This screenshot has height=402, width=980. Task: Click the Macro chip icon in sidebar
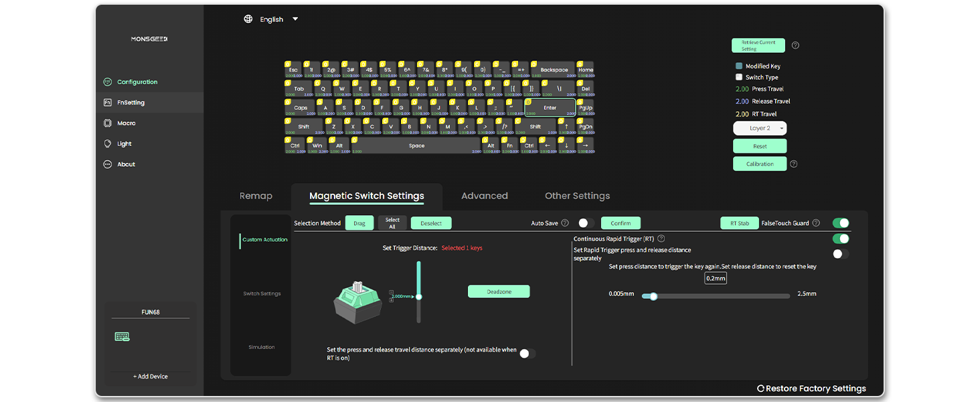coord(107,123)
